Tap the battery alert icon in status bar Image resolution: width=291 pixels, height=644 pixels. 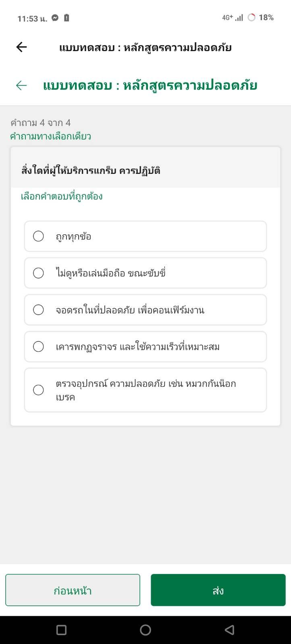click(67, 18)
